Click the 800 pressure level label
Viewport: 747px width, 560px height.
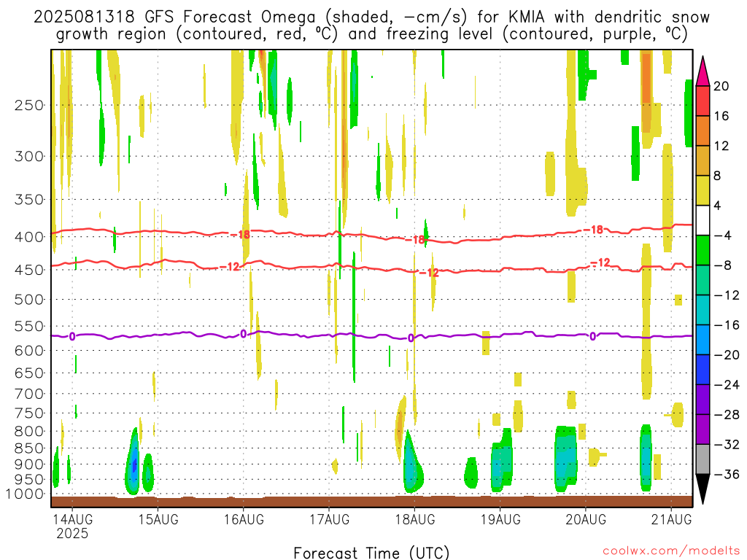[29, 432]
